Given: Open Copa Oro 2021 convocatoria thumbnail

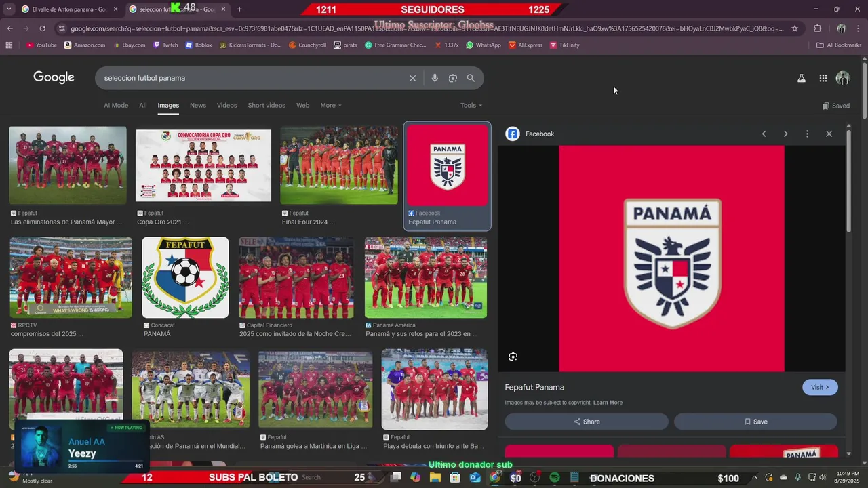Looking at the screenshot, I should tap(203, 165).
